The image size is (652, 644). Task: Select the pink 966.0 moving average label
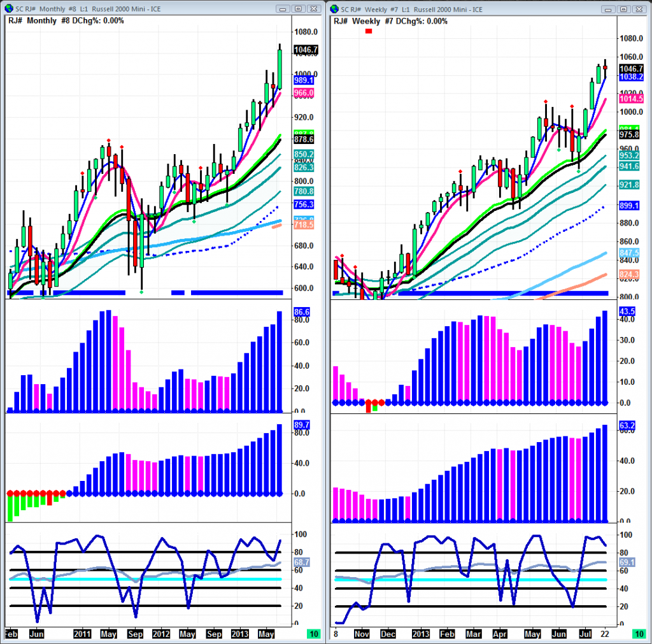point(304,93)
